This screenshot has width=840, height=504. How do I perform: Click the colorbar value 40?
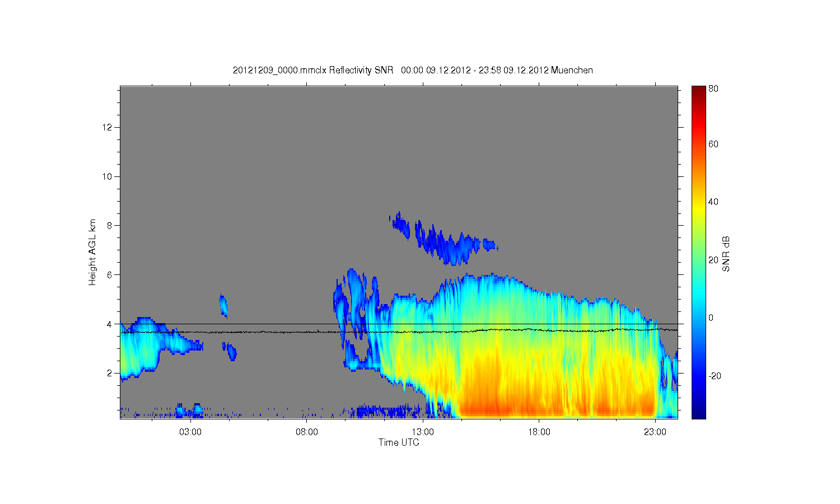tap(713, 202)
